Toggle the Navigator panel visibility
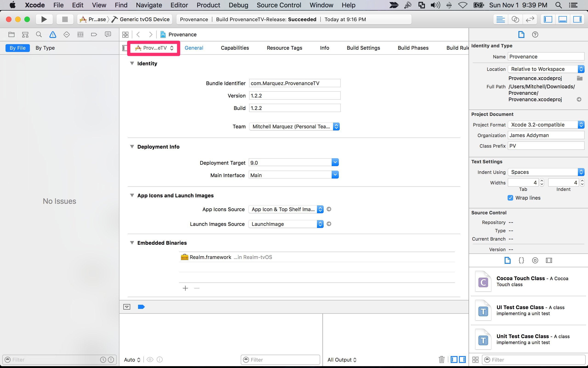Screen dimensions: 588x368 click(x=548, y=19)
